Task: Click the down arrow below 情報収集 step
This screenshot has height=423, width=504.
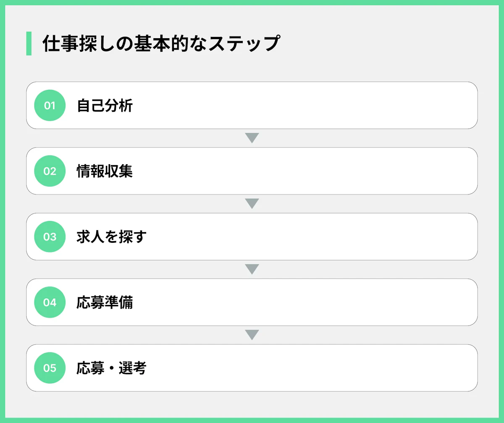Action: 252,204
